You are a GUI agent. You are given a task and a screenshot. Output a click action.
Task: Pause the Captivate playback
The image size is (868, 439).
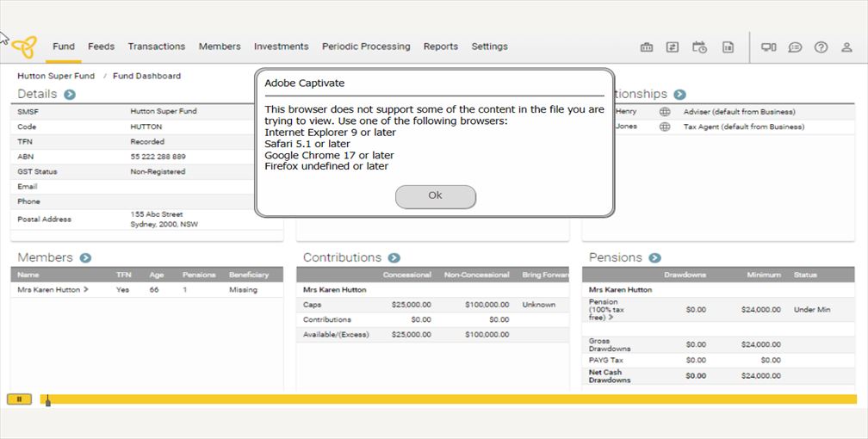[19, 399]
